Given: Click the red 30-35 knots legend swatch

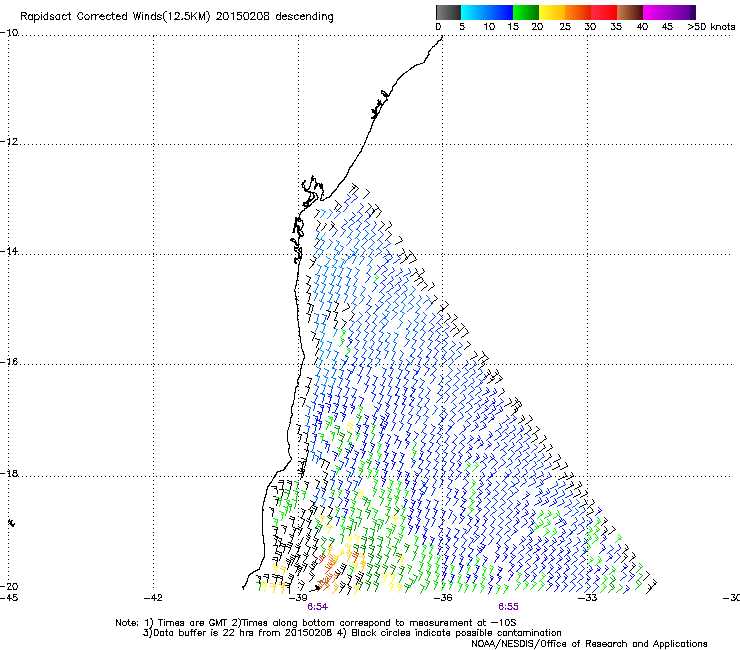Looking at the screenshot, I should pyautogui.click(x=604, y=12).
